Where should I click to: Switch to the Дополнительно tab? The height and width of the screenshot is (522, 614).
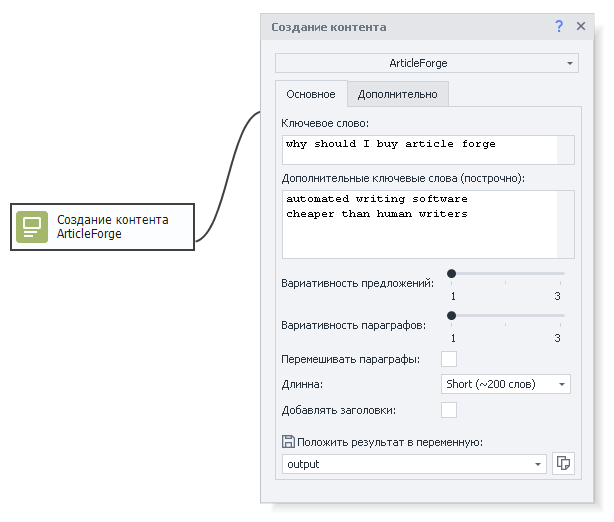[397, 94]
